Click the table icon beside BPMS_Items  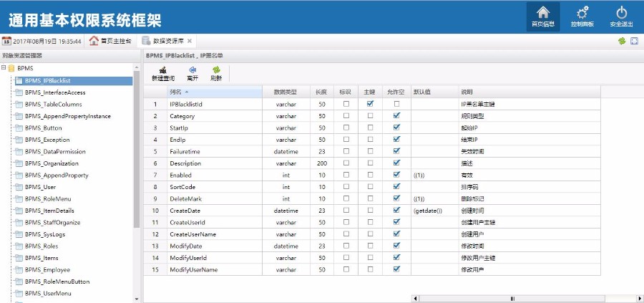19,258
